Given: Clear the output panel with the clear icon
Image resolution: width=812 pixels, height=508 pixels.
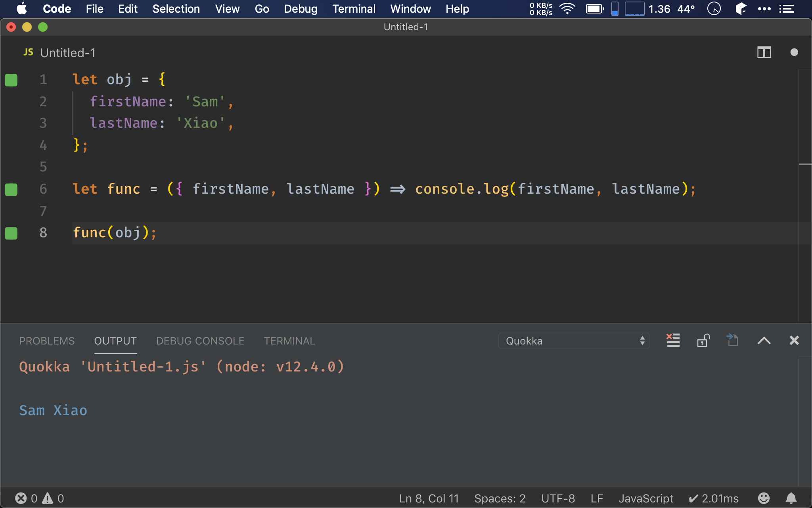Looking at the screenshot, I should click(x=673, y=341).
